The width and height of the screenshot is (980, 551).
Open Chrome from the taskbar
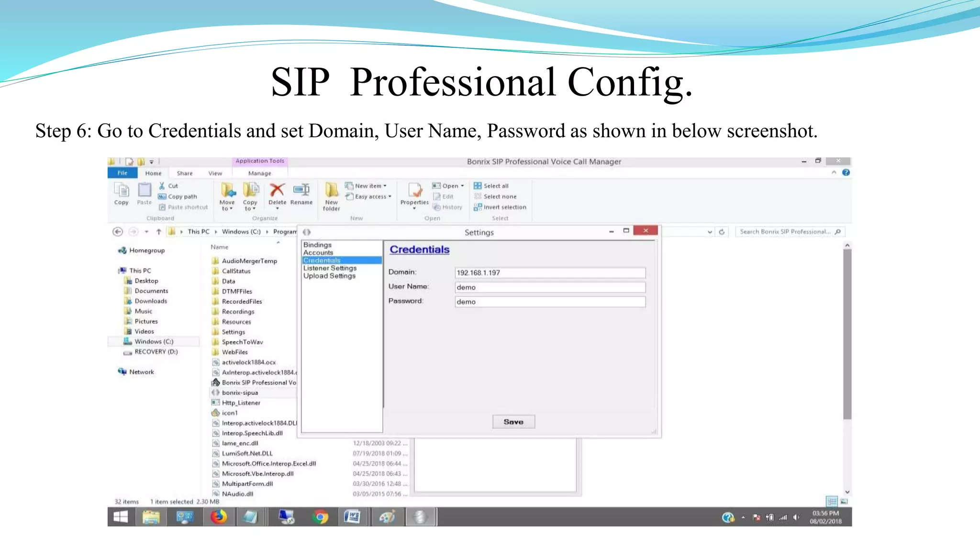point(320,517)
